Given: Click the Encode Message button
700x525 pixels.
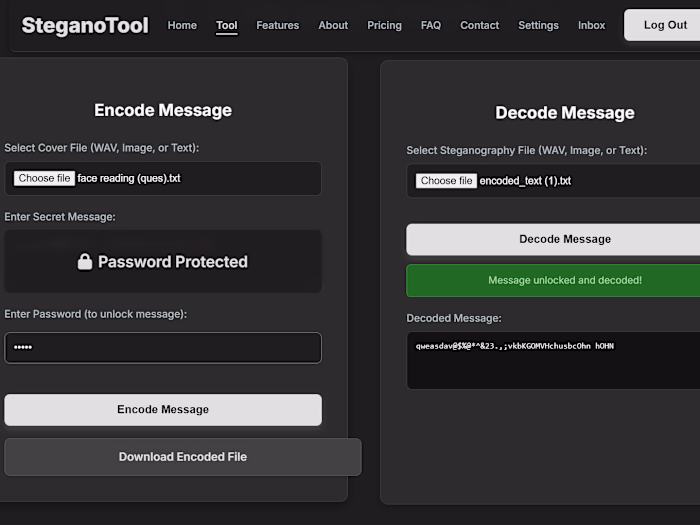Looking at the screenshot, I should click(163, 410).
